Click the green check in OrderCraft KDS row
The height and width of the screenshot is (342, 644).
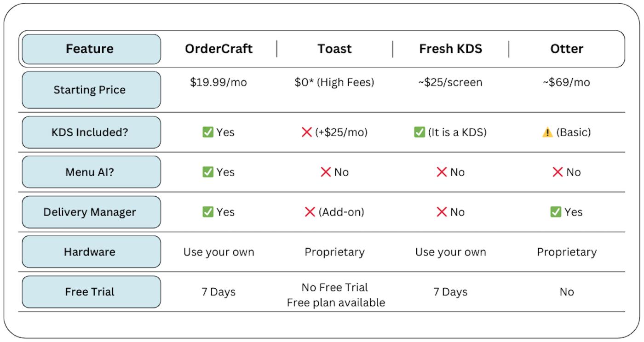click(208, 132)
